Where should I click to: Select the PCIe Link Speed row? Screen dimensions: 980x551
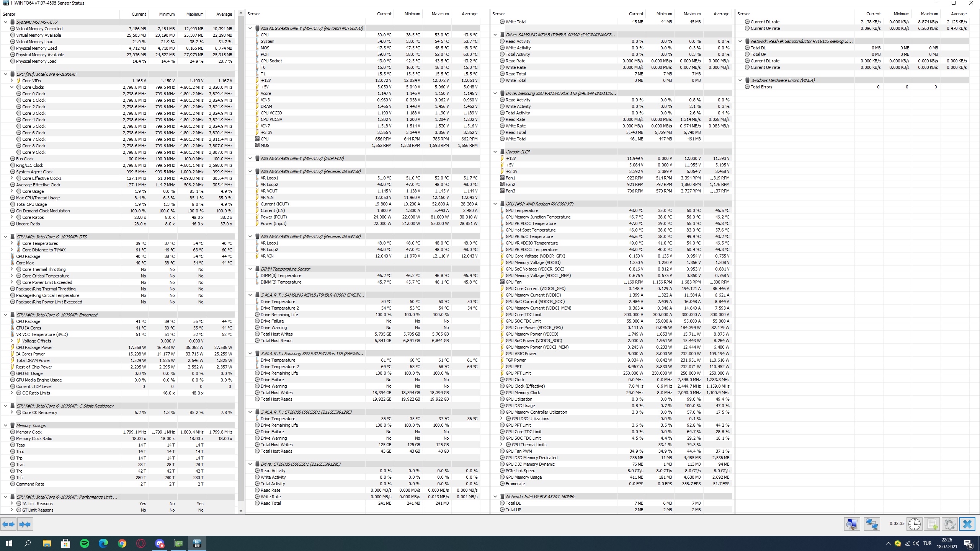611,471
